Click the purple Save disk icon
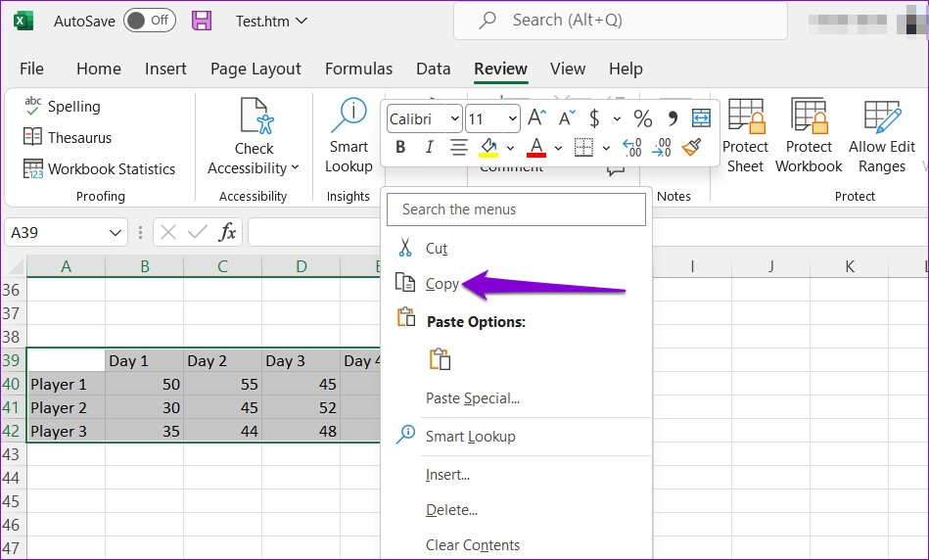 click(x=202, y=21)
